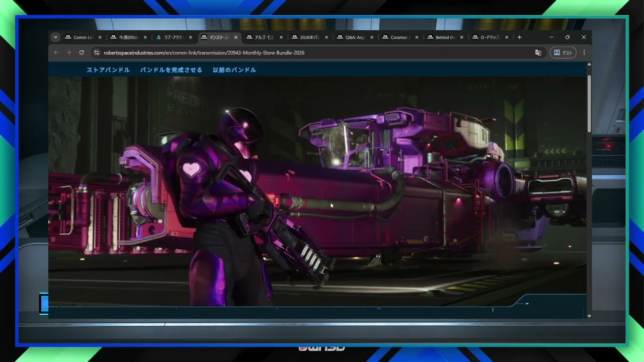This screenshot has height=362, width=644.
Task: Close the 今週のStar tab
Action: click(145, 37)
